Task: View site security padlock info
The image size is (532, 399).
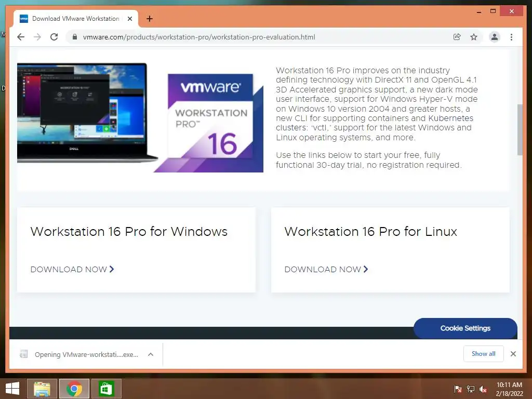Action: coord(75,37)
